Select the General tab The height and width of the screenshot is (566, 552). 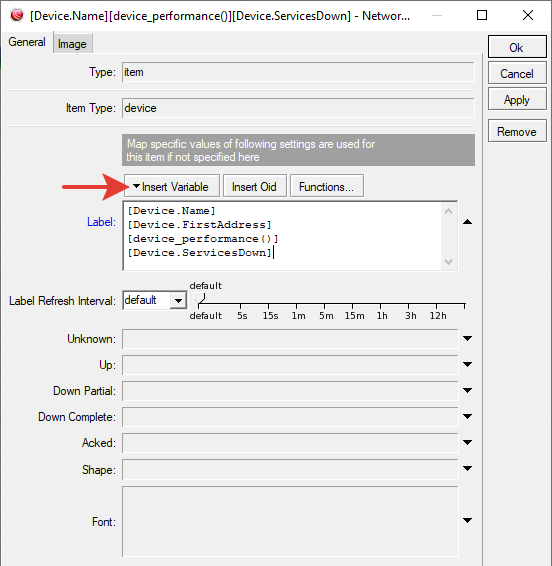click(x=27, y=42)
